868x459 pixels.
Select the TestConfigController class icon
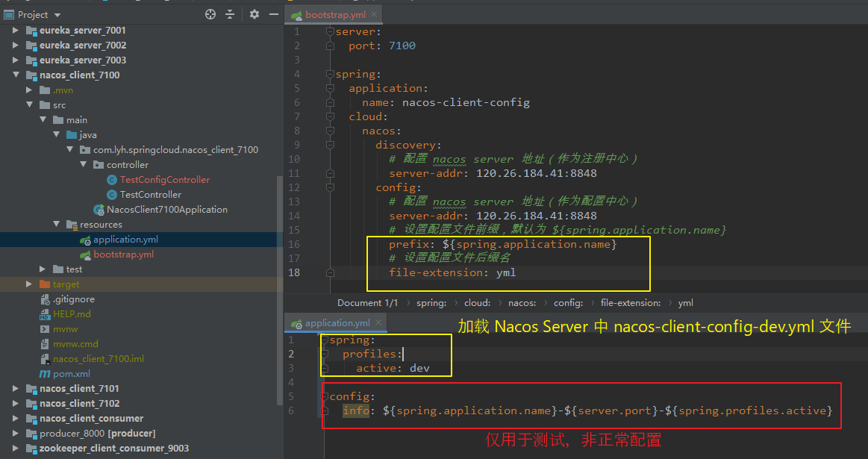coord(111,179)
